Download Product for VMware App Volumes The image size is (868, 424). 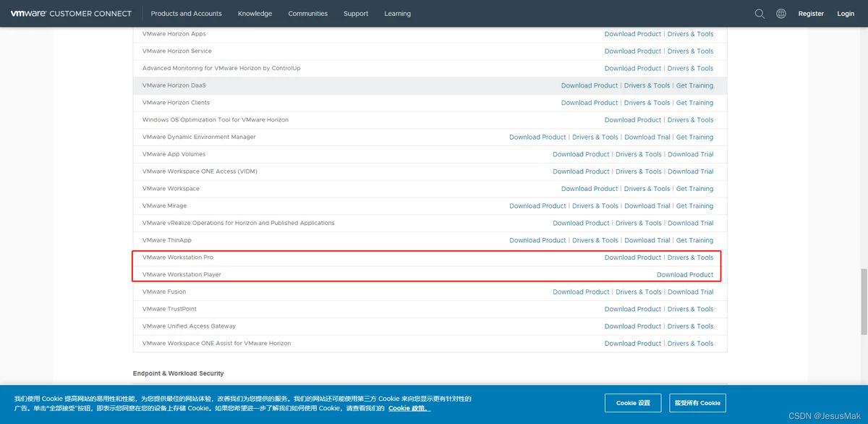pos(582,154)
